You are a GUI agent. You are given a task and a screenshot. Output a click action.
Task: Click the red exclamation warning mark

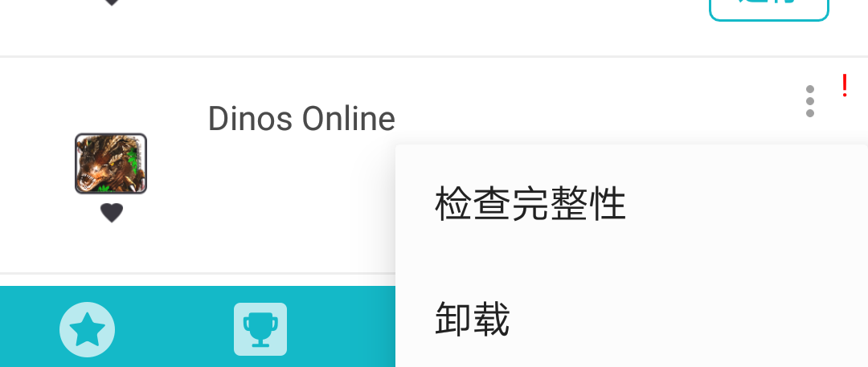click(x=844, y=86)
